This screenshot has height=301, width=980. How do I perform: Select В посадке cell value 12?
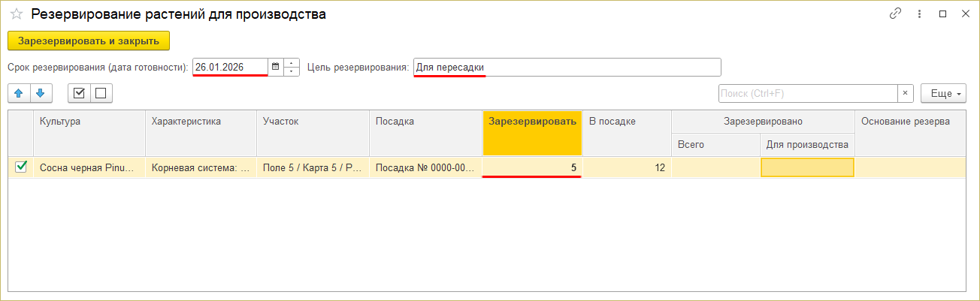tap(627, 167)
